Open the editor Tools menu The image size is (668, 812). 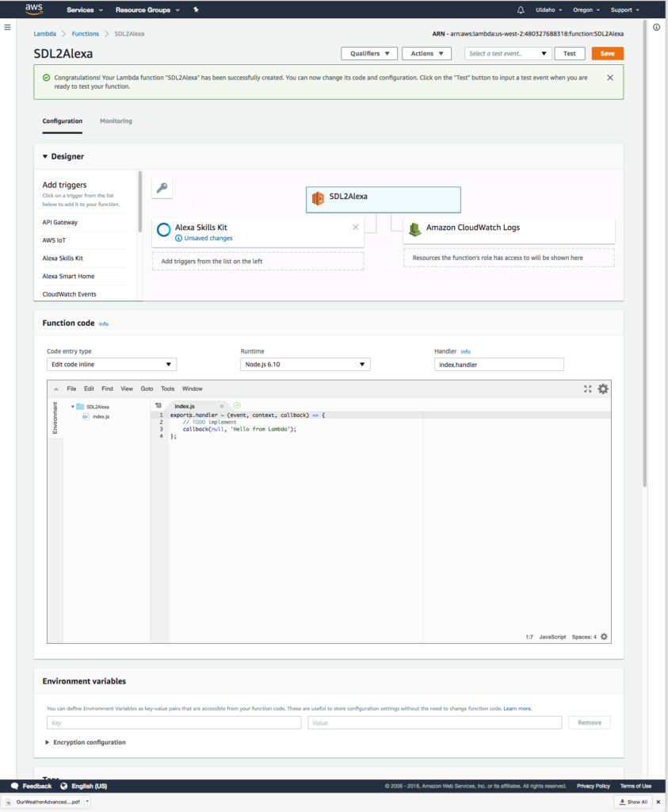point(168,389)
